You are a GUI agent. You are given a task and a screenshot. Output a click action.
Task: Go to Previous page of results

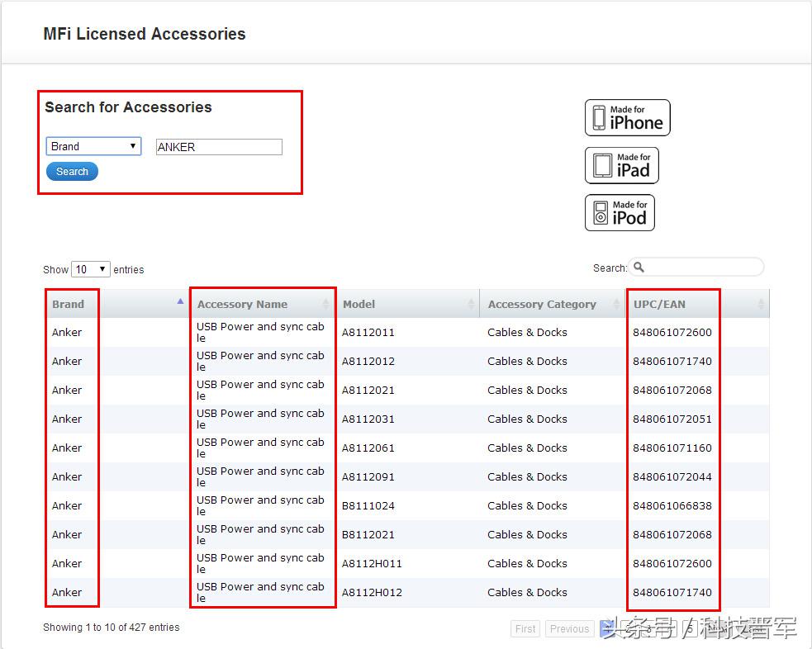tap(569, 629)
